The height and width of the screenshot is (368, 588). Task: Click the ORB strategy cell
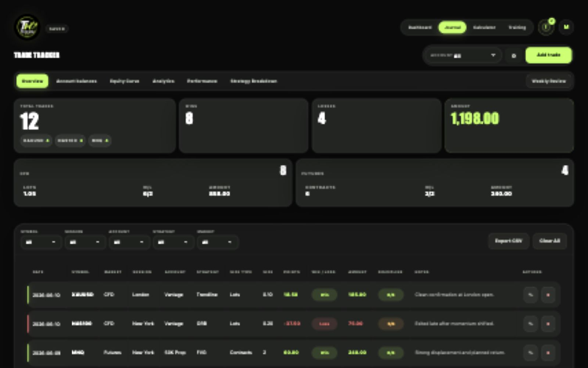202,323
